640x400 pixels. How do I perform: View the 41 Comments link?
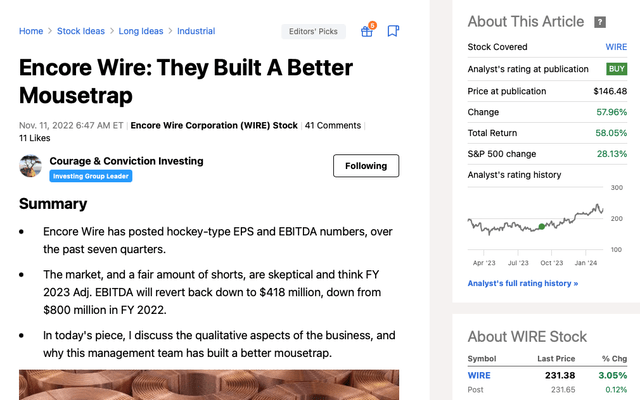333,126
